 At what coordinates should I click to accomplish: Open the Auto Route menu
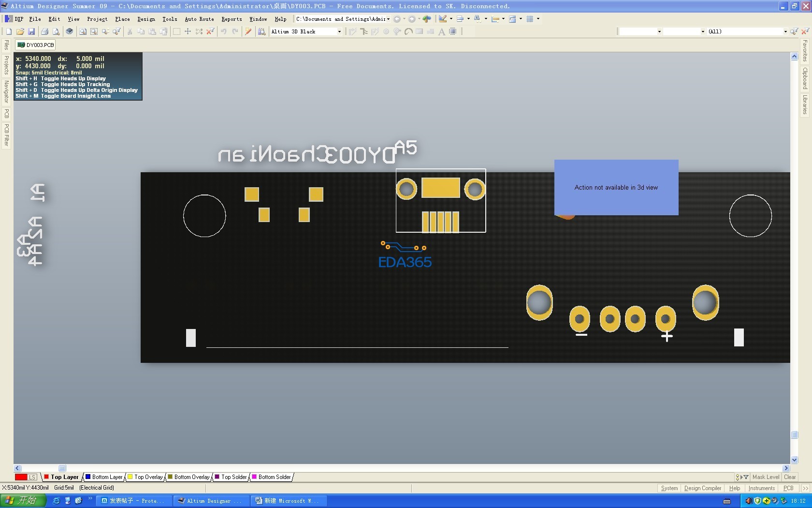pyautogui.click(x=199, y=19)
